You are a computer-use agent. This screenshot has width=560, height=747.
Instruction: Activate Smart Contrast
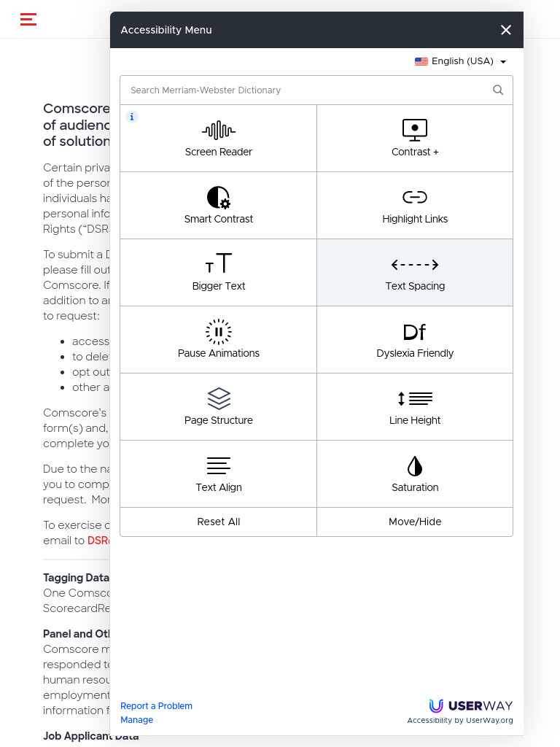pyautogui.click(x=218, y=206)
